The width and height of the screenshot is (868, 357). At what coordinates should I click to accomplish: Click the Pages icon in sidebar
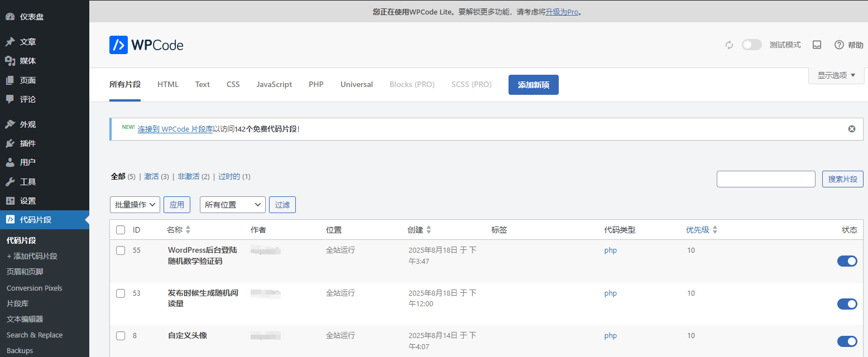[10, 80]
